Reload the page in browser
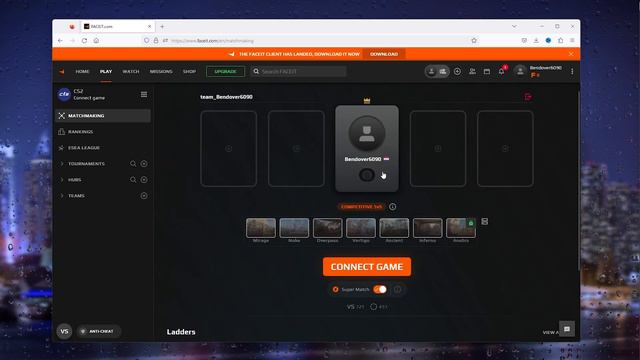Image resolution: width=640 pixels, height=360 pixels. pyautogui.click(x=84, y=40)
